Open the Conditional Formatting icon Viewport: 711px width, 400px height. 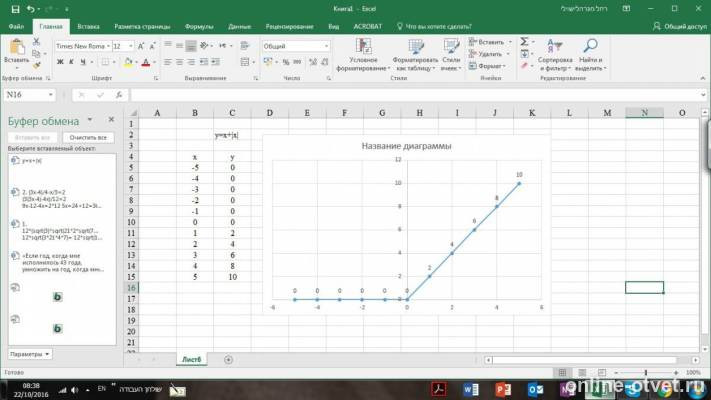pyautogui.click(x=364, y=47)
